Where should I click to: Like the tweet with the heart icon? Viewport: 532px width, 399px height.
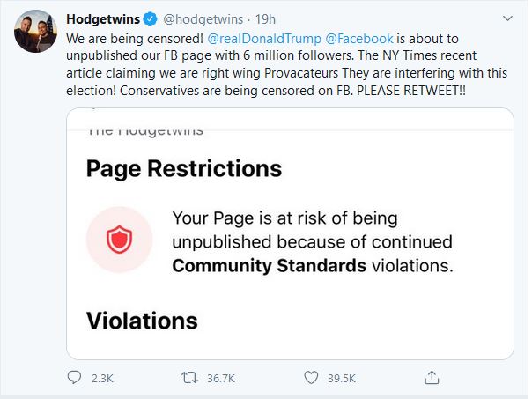[x=311, y=378]
